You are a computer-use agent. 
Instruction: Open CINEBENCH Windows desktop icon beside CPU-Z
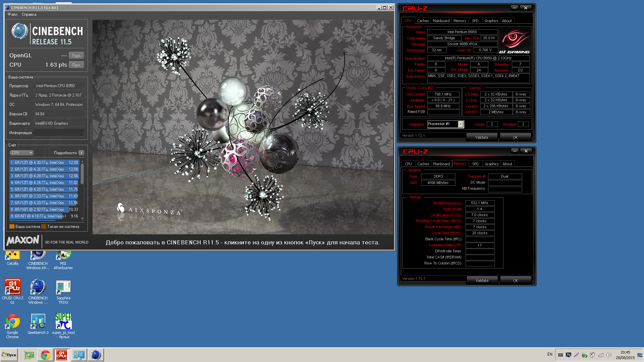(38, 291)
